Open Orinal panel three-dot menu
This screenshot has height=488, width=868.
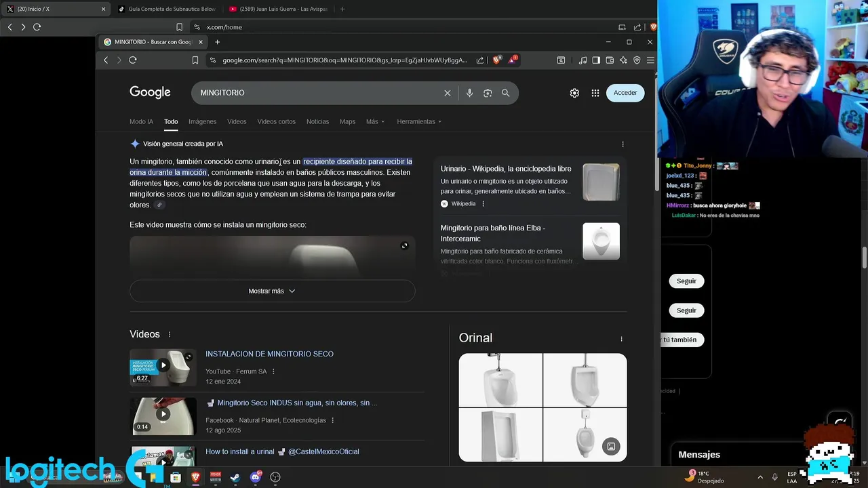[621, 339]
